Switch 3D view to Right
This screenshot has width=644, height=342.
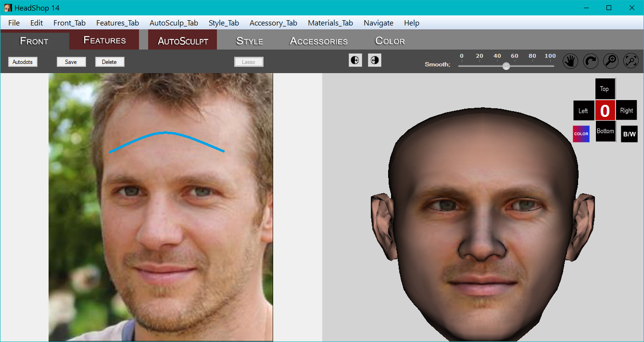627,110
